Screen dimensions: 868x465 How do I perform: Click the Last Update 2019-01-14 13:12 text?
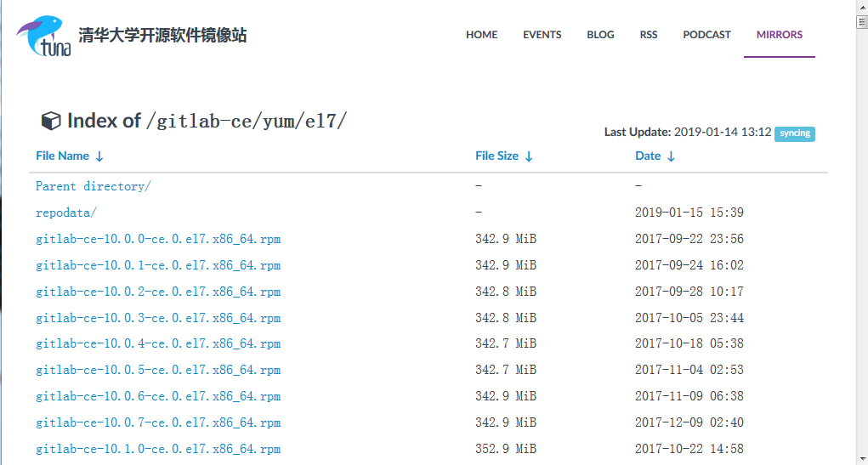tap(688, 133)
